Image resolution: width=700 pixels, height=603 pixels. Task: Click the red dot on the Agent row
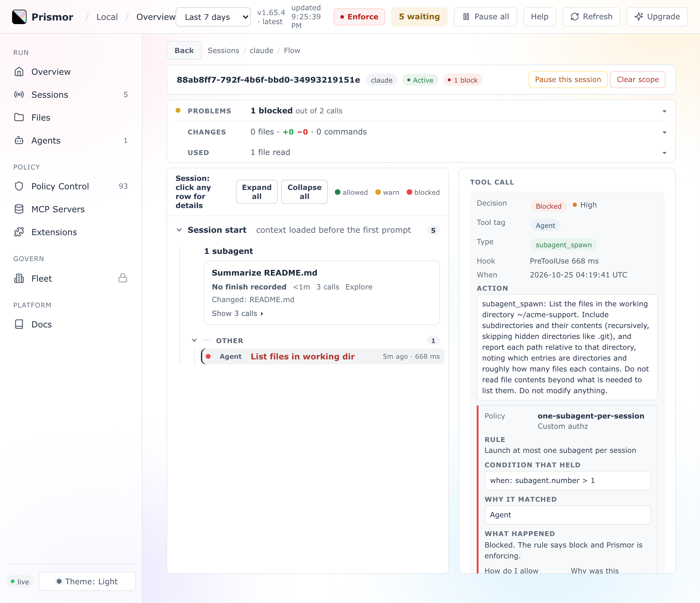coord(208,357)
